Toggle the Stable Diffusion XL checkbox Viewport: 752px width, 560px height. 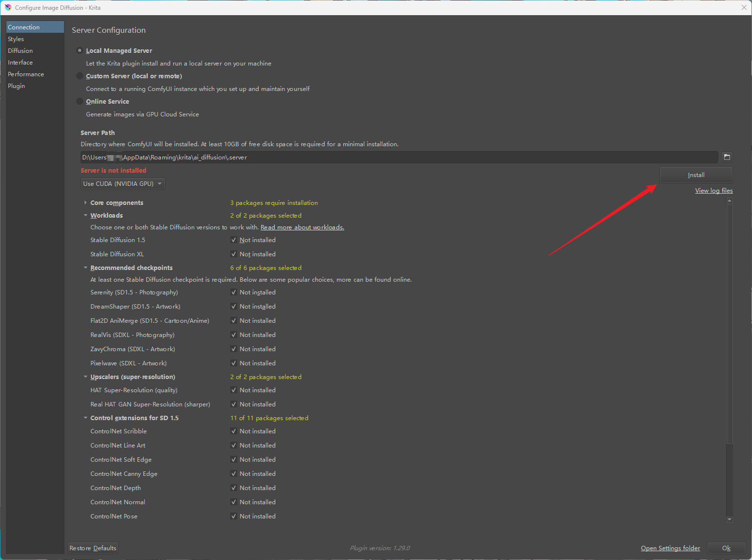pos(234,254)
